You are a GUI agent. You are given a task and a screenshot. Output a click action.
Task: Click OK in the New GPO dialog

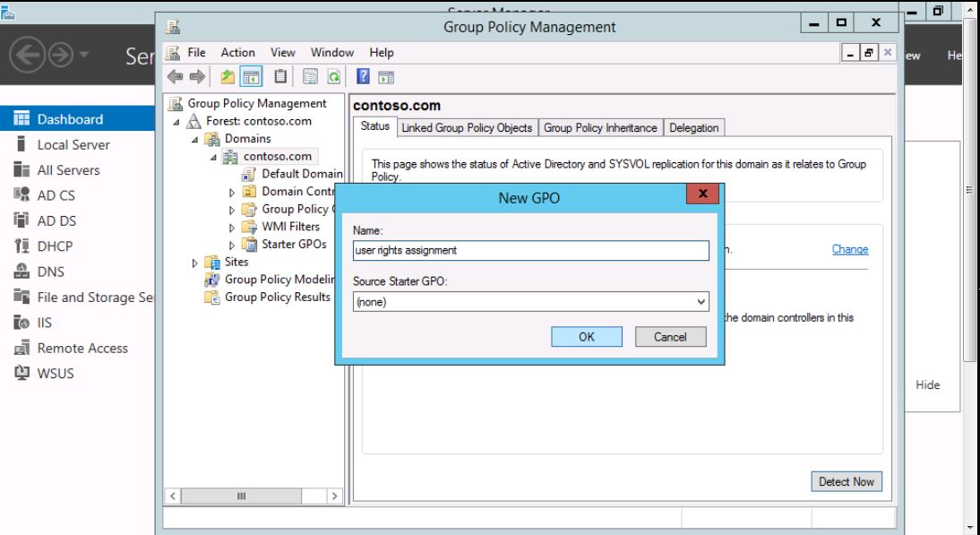tap(586, 336)
